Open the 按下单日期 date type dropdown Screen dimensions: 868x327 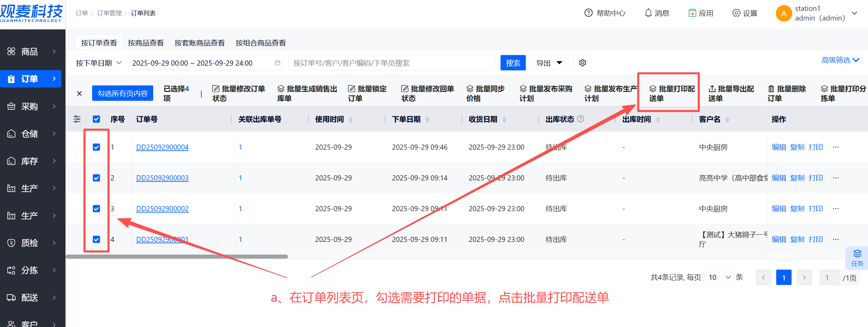tap(99, 63)
